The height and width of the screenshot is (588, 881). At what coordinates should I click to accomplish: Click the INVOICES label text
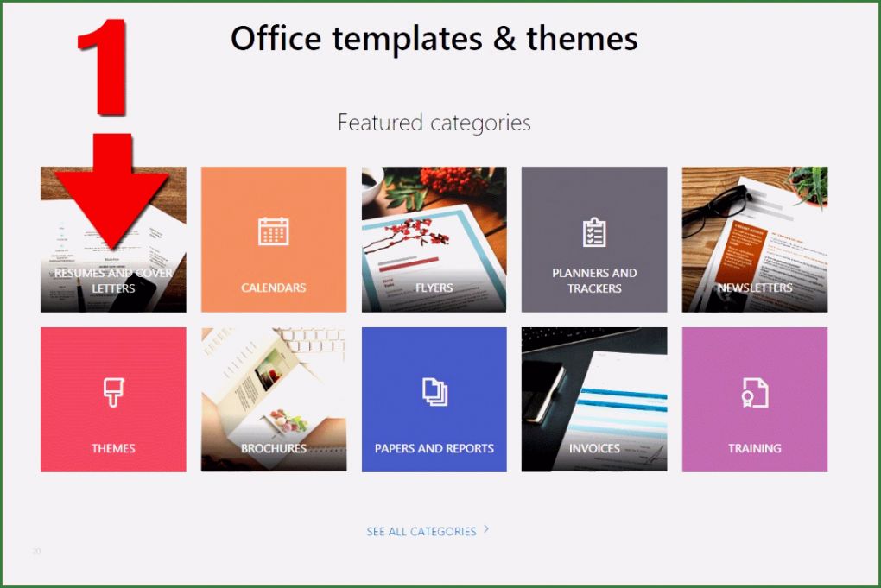(x=594, y=448)
